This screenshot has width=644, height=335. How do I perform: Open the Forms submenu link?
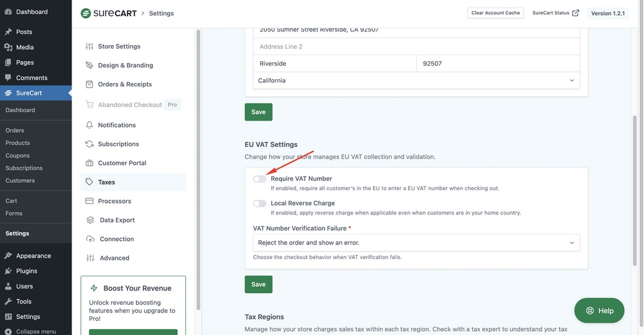14,213
